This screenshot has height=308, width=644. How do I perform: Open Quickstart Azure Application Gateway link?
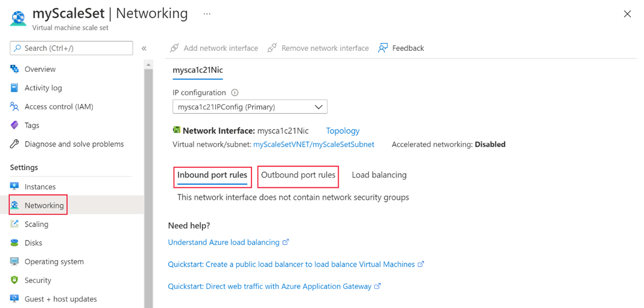(x=270, y=287)
